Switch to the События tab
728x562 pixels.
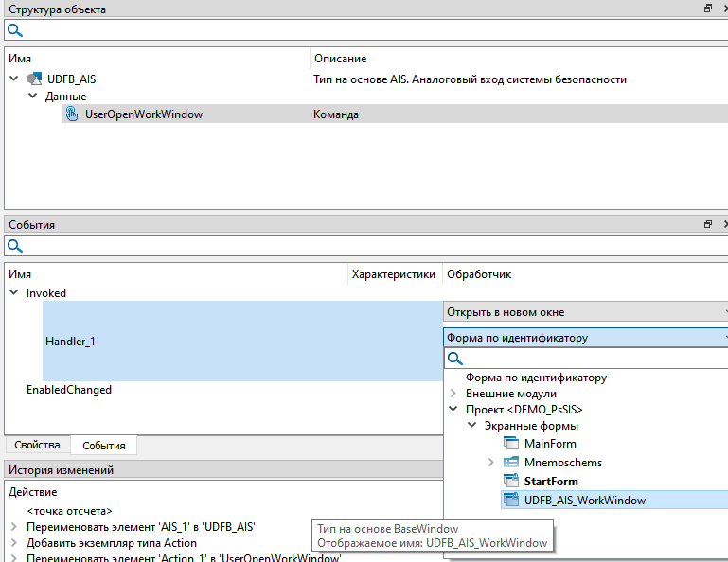(x=105, y=445)
